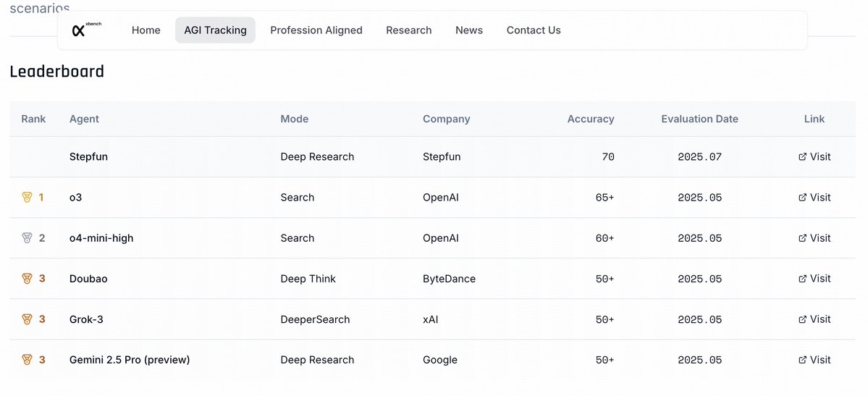Select Gemini 2.5 Pro (preview) name cell
Screen dimensions: 868x396
pos(130,360)
